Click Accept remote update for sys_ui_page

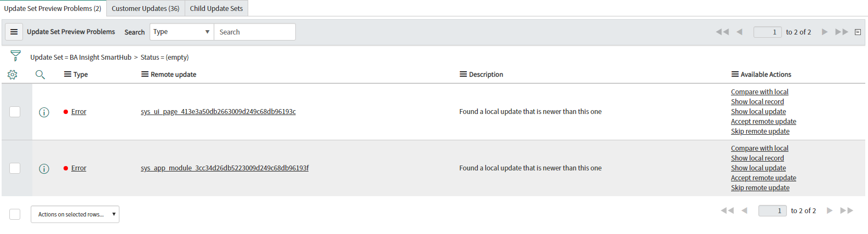click(x=763, y=122)
